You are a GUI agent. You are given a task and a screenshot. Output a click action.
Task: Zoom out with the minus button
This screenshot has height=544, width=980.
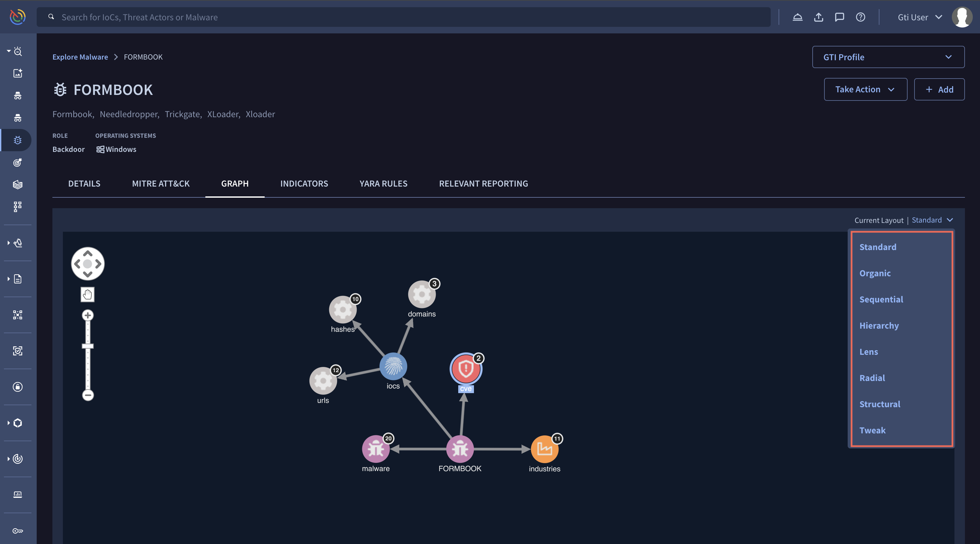click(87, 395)
